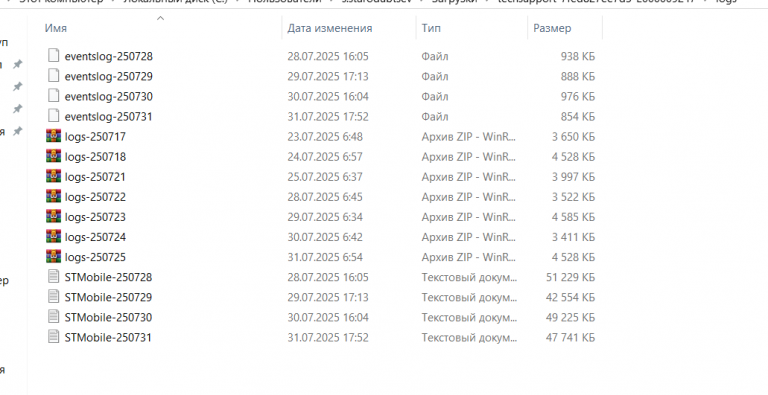Select the file STMobile-250730
Image resolution: width=768 pixels, height=395 pixels.
tap(108, 318)
